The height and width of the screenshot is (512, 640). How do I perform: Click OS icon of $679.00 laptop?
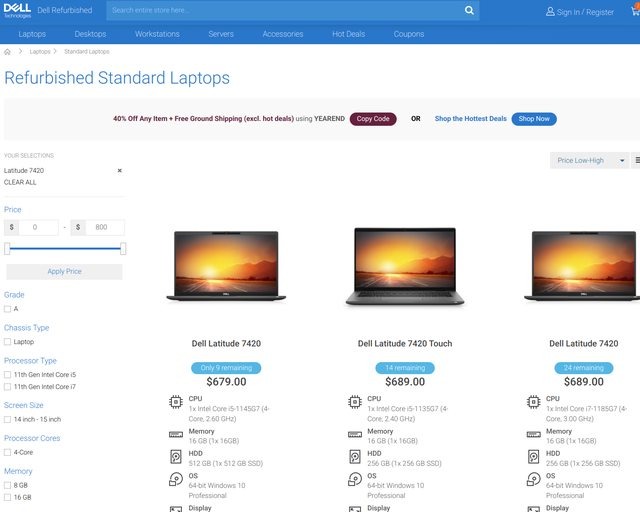click(x=176, y=479)
